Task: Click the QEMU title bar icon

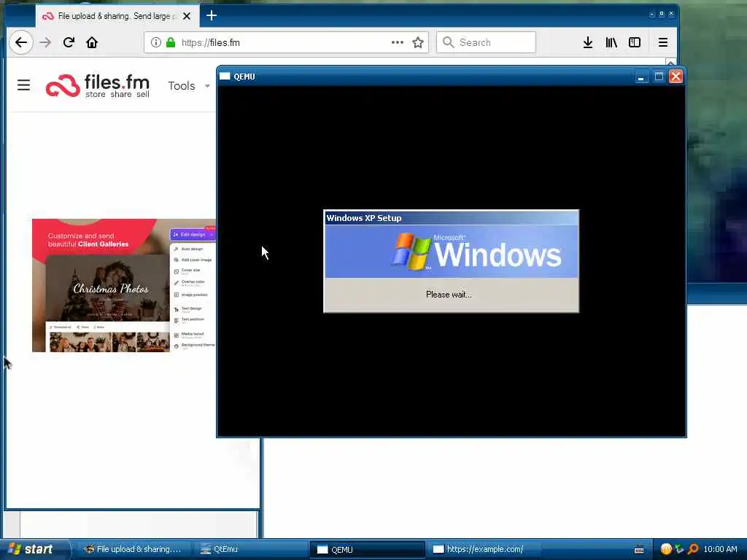Action: point(225,76)
